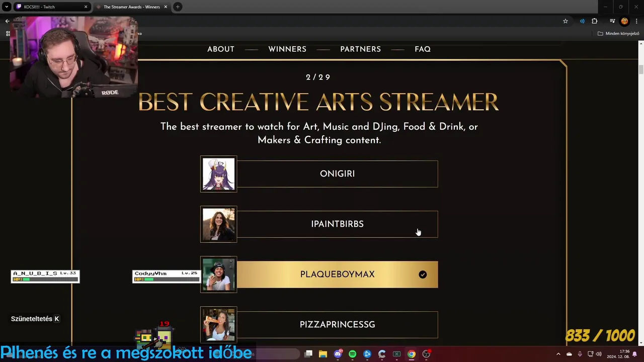Open File Explorer from the taskbar
The width and height of the screenshot is (644, 362).
323,354
